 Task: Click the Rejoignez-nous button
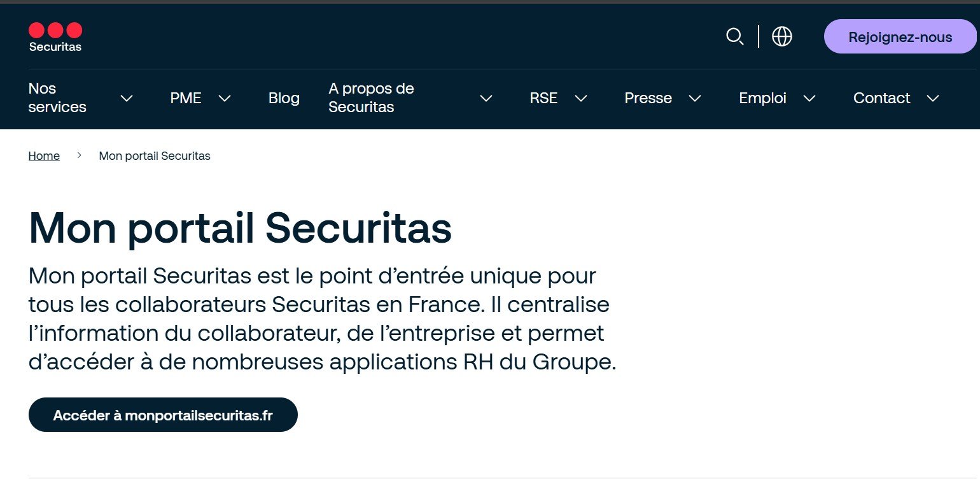click(x=900, y=37)
